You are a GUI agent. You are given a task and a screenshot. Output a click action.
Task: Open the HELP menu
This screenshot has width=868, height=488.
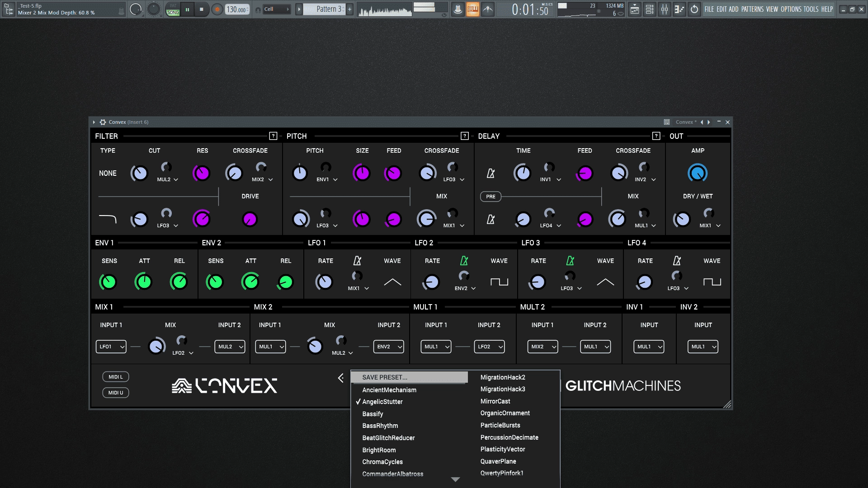pos(827,9)
